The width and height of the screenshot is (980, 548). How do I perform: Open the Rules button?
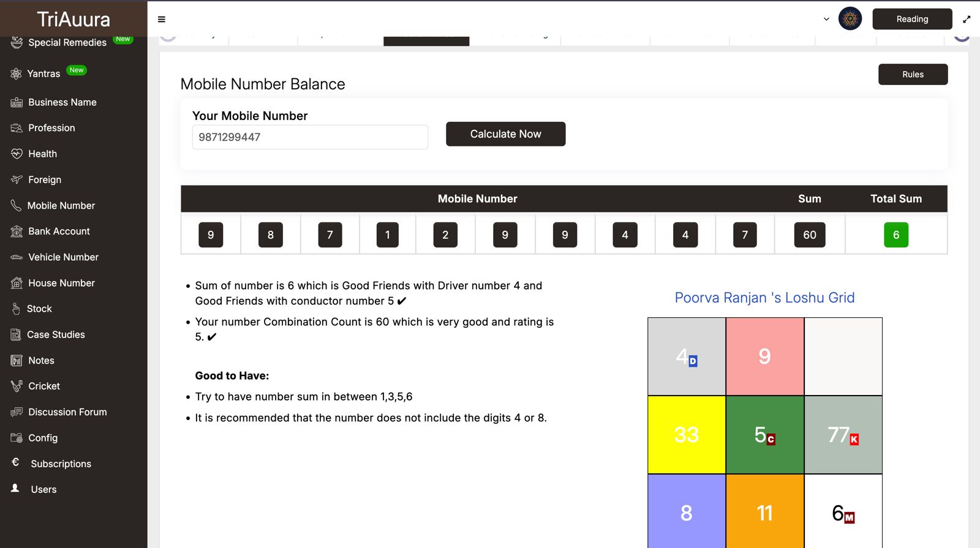(913, 74)
